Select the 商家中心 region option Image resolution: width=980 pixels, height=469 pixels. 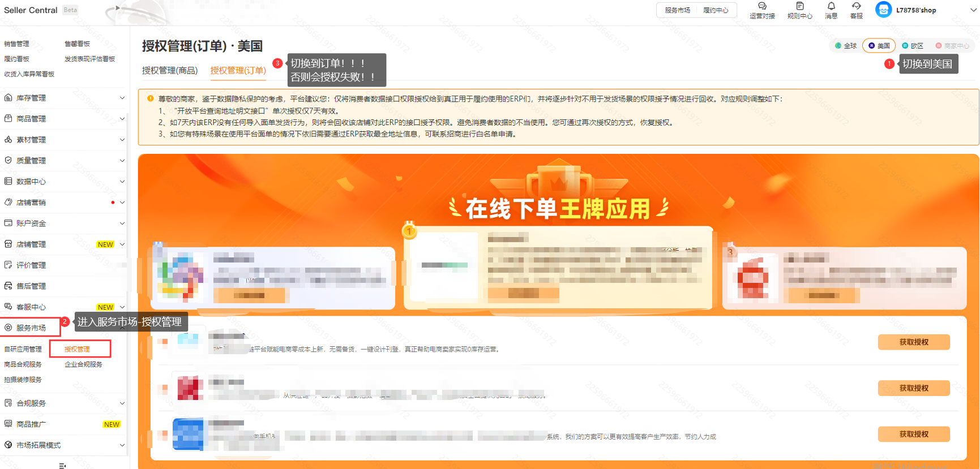[952, 46]
